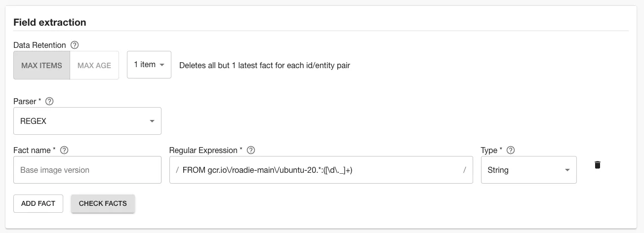Click the Field extraction section heading

pyautogui.click(x=50, y=22)
